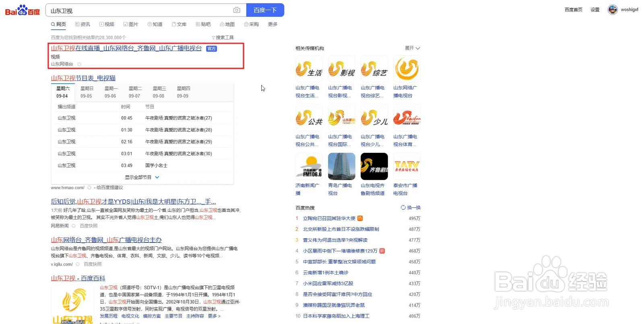Open the 贴吧 tab
The height and width of the screenshot is (324, 644).
(203, 24)
